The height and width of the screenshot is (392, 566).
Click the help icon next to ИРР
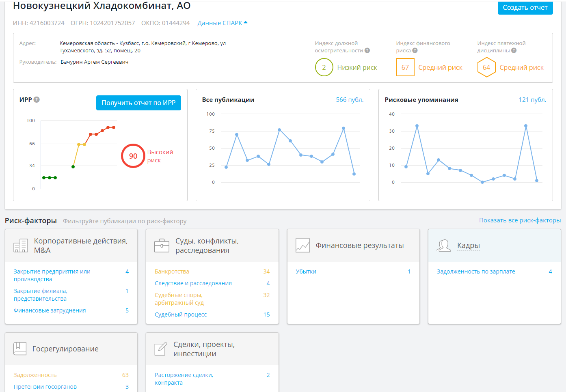tap(37, 100)
